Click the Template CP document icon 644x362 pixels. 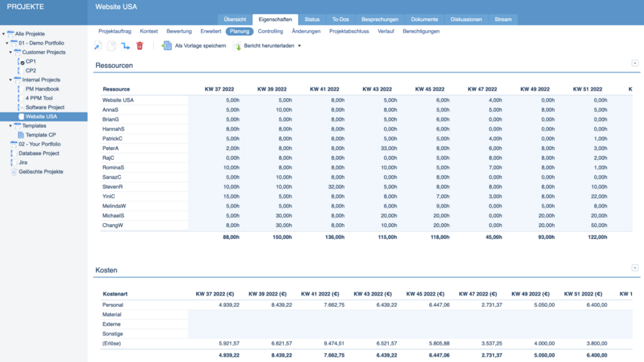click(21, 135)
